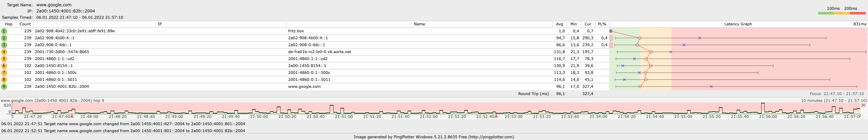The image size is (868, 140).
Task: Click the hop 8 orange circle icon
Action: click(x=4, y=79)
